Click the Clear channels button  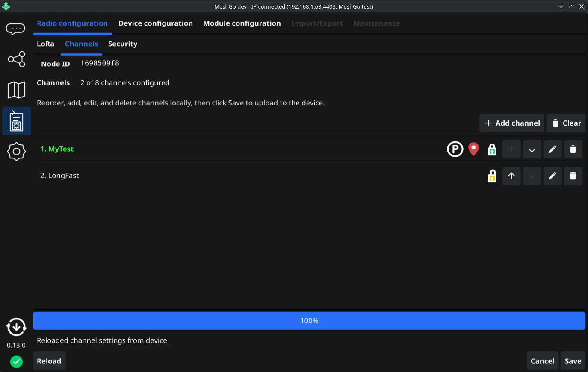pos(566,123)
